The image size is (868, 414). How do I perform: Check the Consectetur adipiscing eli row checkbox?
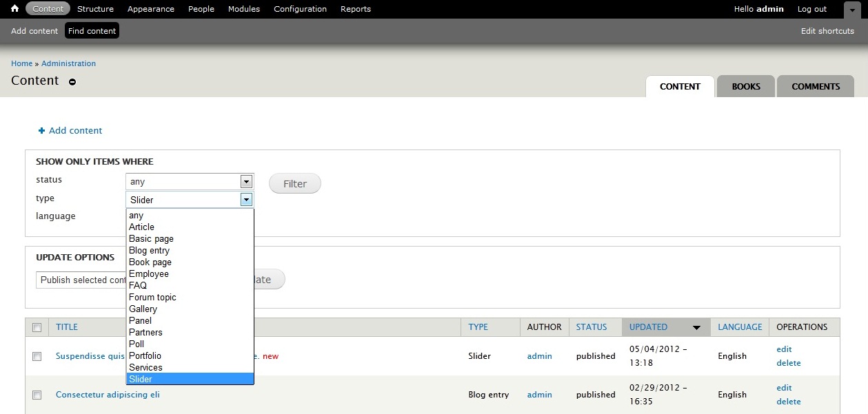[x=37, y=395]
